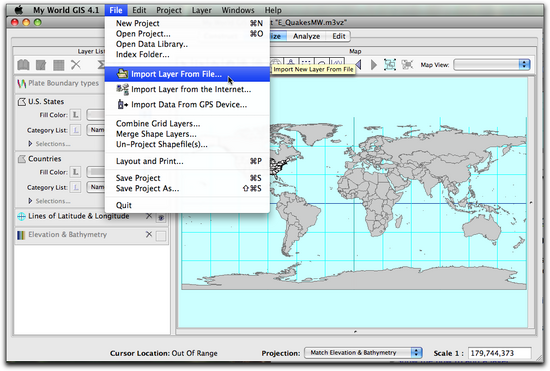Toggle visibility of Latitude & Longitude layer
The width and height of the screenshot is (550, 371).
pyautogui.click(x=161, y=217)
